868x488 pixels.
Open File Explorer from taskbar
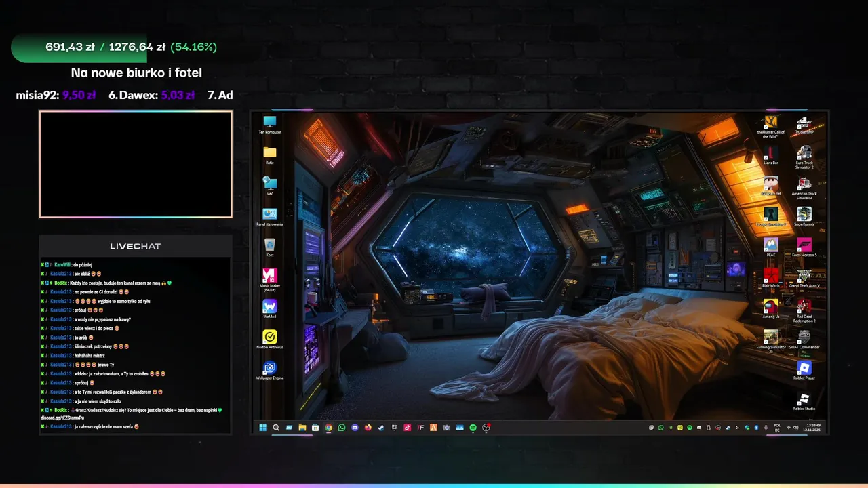pyautogui.click(x=302, y=428)
